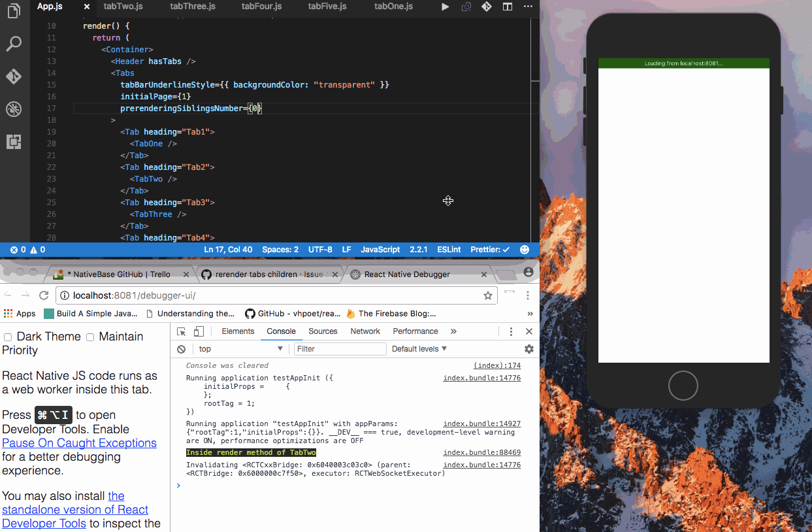
Task: Run the app using the play icon
Action: click(445, 7)
